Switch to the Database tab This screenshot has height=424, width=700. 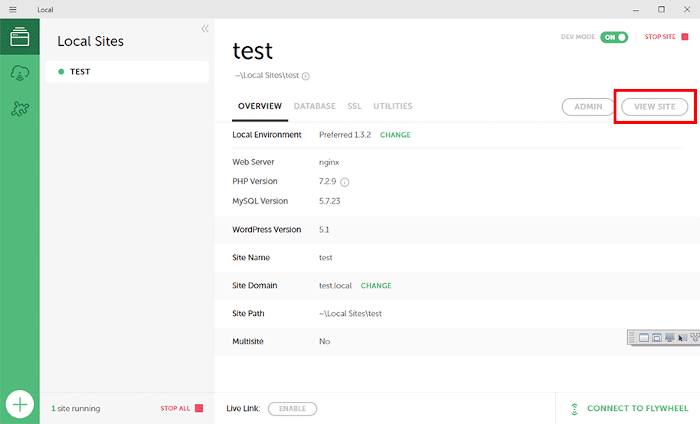315,106
